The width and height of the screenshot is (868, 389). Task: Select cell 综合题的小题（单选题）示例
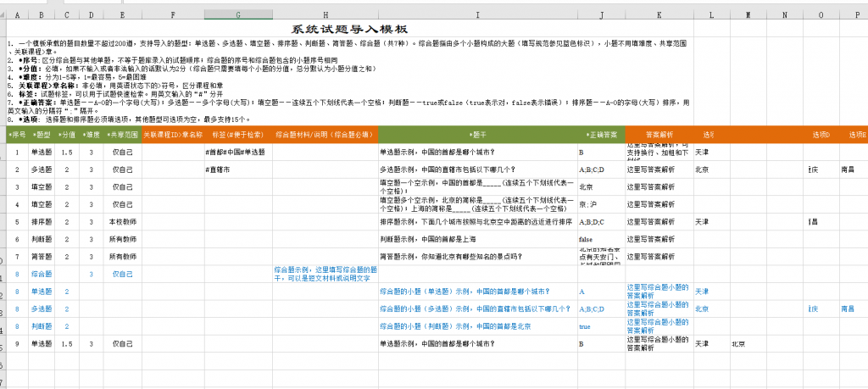point(478,291)
